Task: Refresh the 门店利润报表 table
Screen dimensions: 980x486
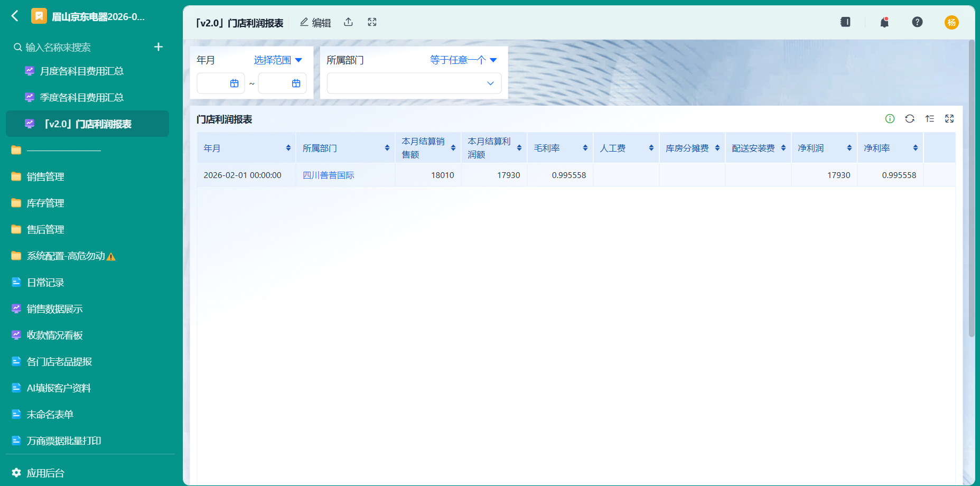Action: 910,119
